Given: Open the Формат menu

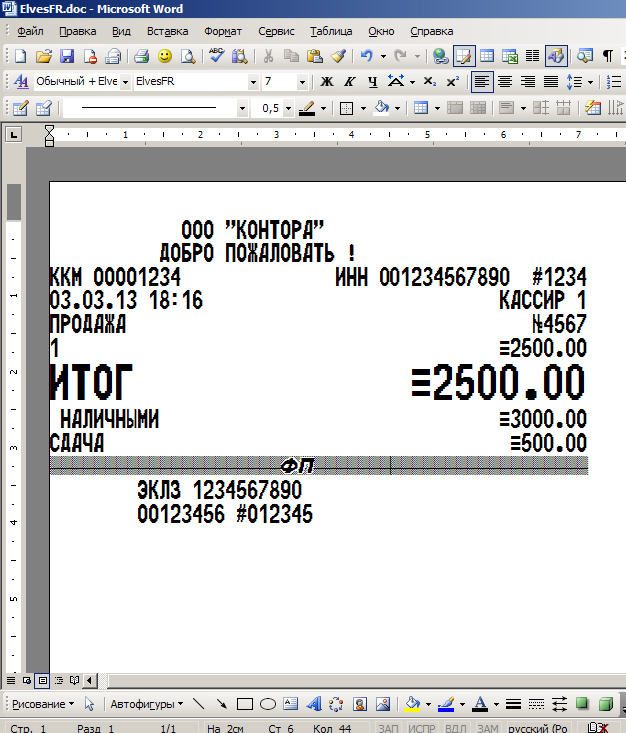Looking at the screenshot, I should click(x=222, y=31).
